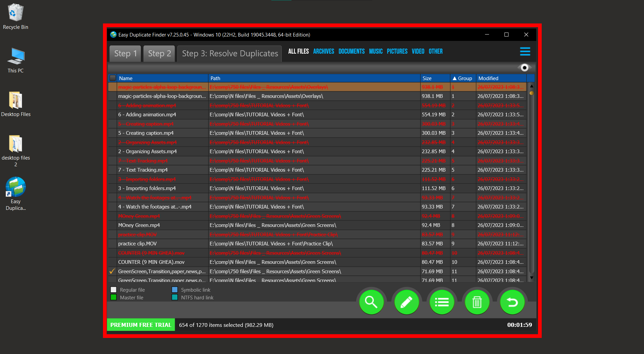The height and width of the screenshot is (354, 644).
Task: Open the list view icon
Action: pos(442,302)
